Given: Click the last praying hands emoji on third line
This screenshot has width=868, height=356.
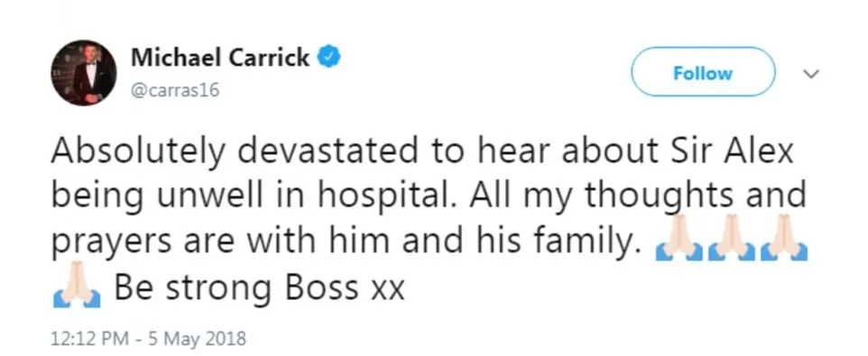Looking at the screenshot, I should tap(784, 238).
